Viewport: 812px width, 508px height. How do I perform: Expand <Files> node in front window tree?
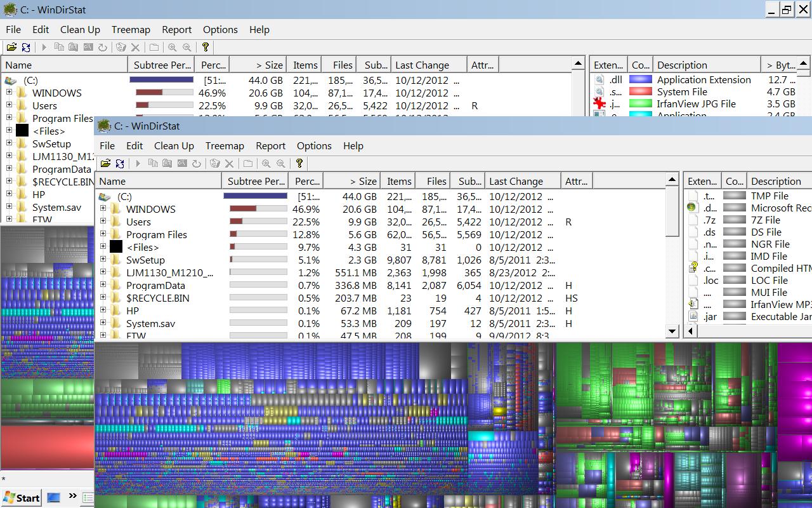103,246
